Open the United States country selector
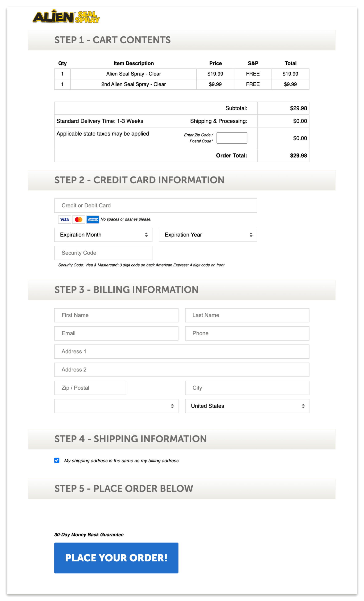364x601 pixels. [x=247, y=406]
